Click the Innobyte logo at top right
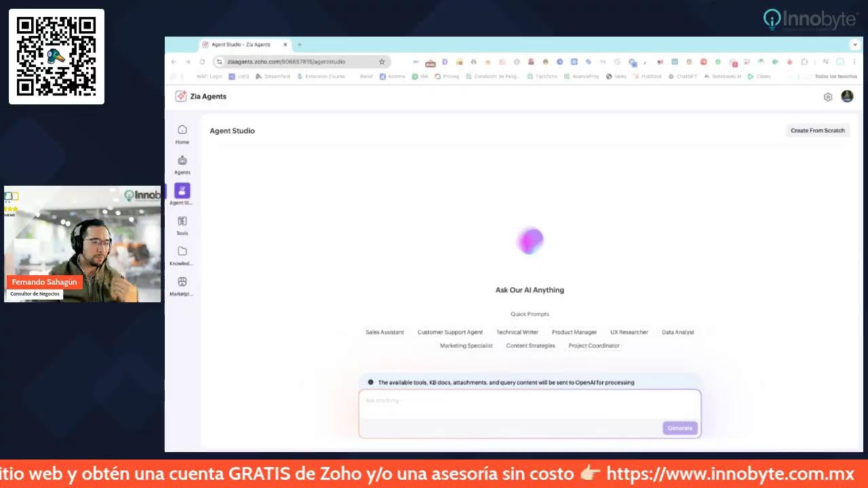 810,20
